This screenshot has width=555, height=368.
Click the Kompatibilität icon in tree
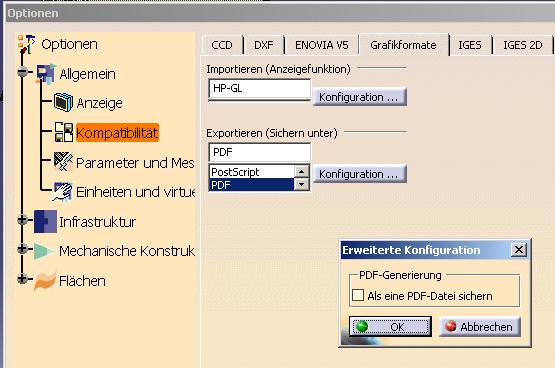(x=63, y=132)
